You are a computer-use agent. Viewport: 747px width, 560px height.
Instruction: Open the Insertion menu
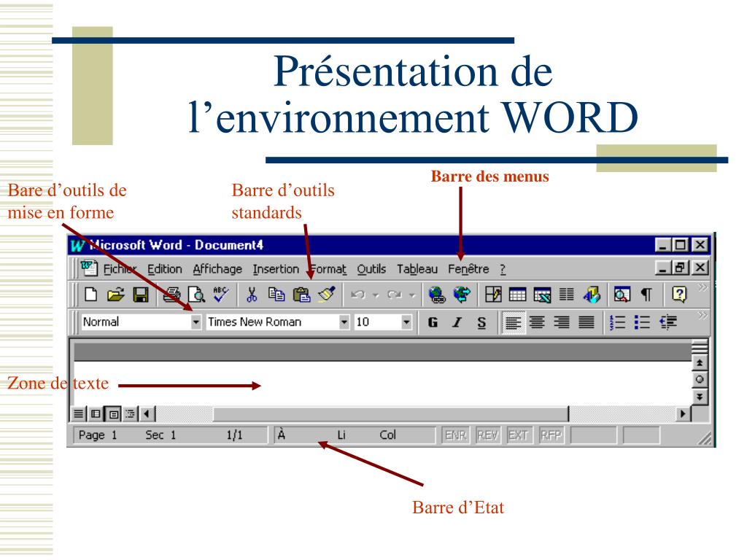tap(276, 269)
